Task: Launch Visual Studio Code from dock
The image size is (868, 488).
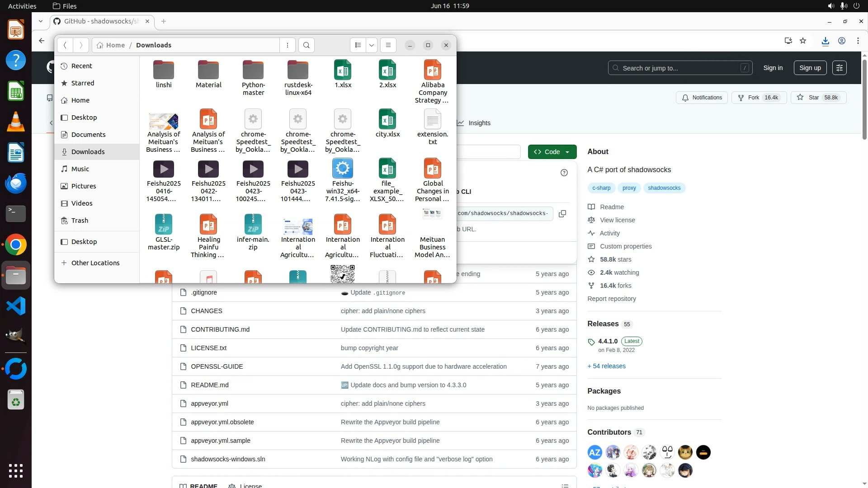Action: (16, 306)
